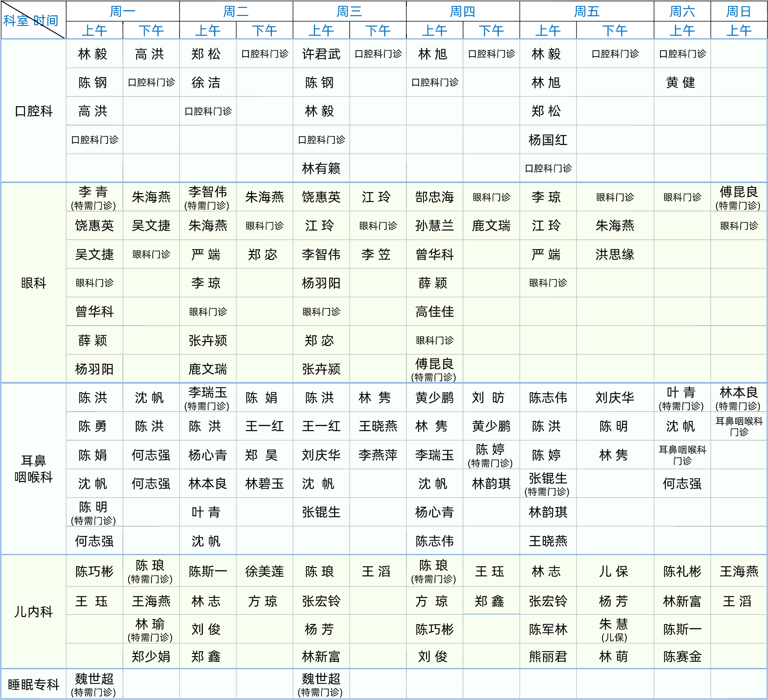Click doctor 熊丽君 in 儿内科
The height and width of the screenshot is (700, 768).
click(x=548, y=657)
